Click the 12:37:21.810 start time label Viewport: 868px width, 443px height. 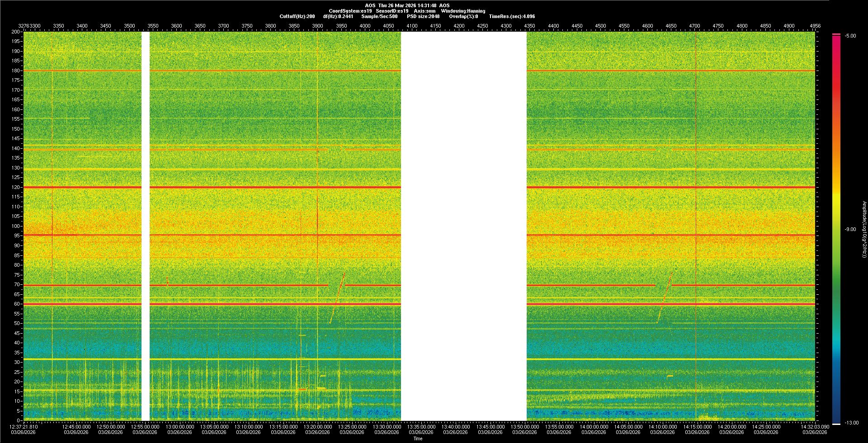[x=24, y=427]
